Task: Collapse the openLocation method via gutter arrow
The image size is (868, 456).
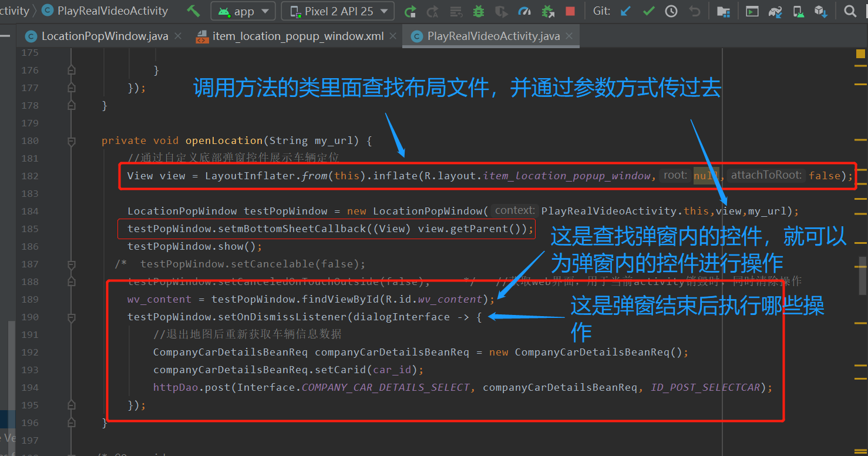Action: click(x=72, y=140)
